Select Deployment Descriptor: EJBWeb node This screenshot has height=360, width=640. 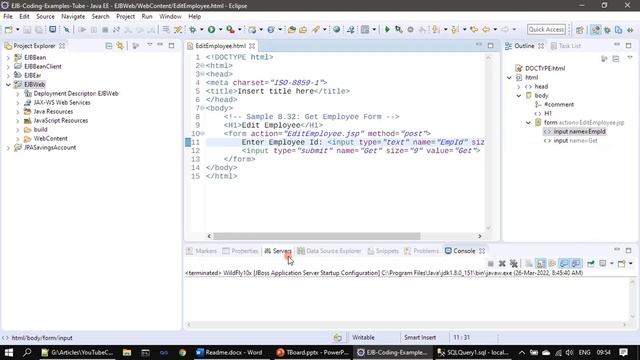(x=76, y=93)
